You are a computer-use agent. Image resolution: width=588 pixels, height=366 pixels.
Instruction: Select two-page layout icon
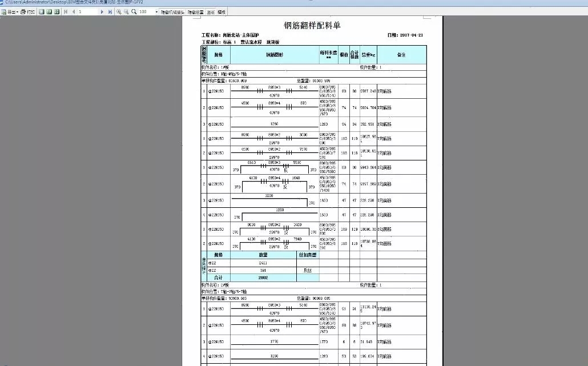point(49,12)
